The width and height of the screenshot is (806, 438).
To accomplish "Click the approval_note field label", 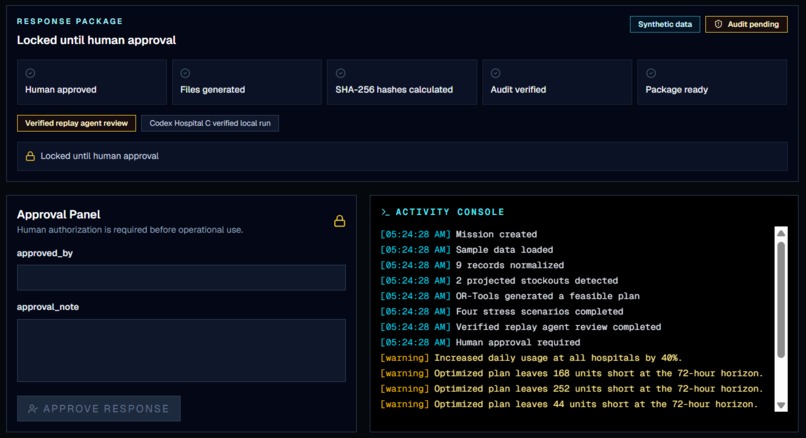I will tap(48, 307).
